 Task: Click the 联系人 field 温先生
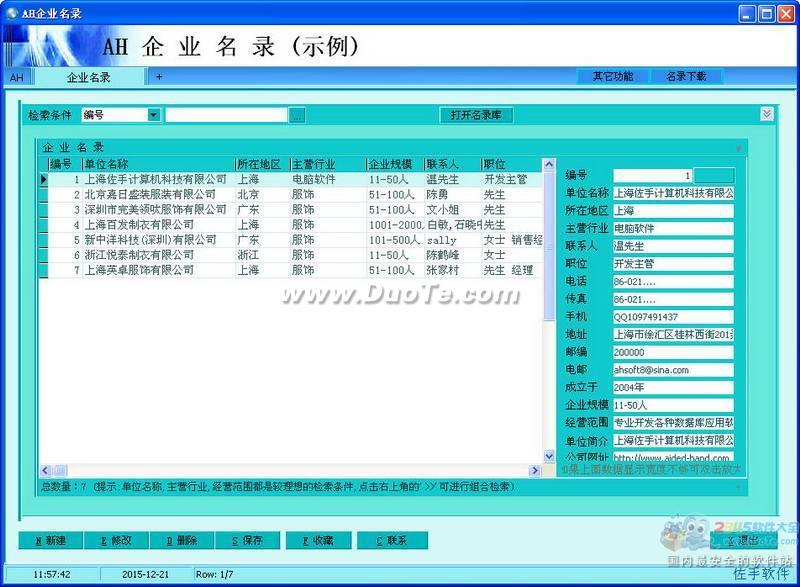coord(673,246)
